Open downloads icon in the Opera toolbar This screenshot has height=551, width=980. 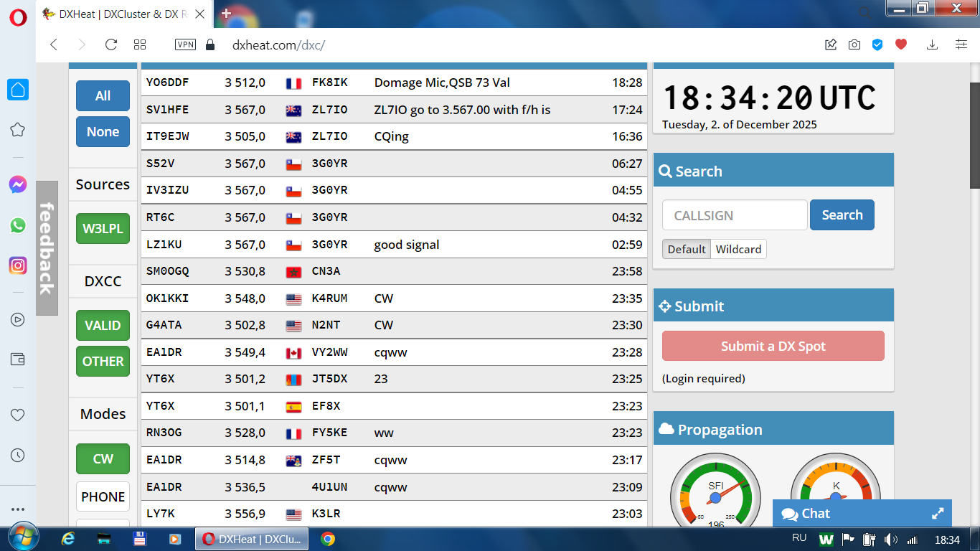click(x=932, y=44)
